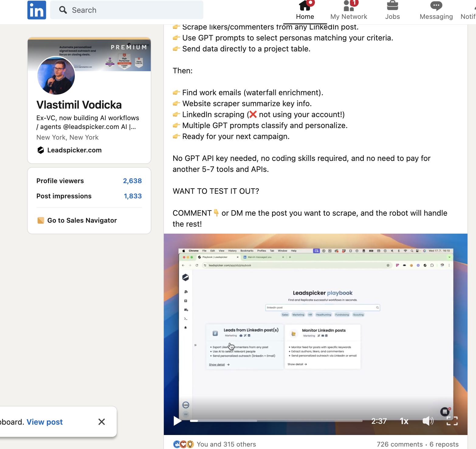
Task: Dismiss the toast notification with X
Action: pos(102,422)
